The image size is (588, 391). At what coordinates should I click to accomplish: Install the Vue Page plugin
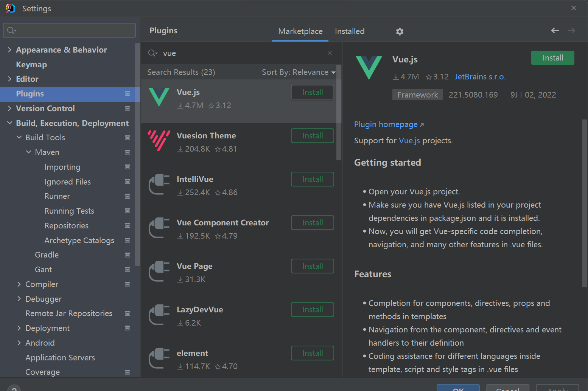coord(313,266)
